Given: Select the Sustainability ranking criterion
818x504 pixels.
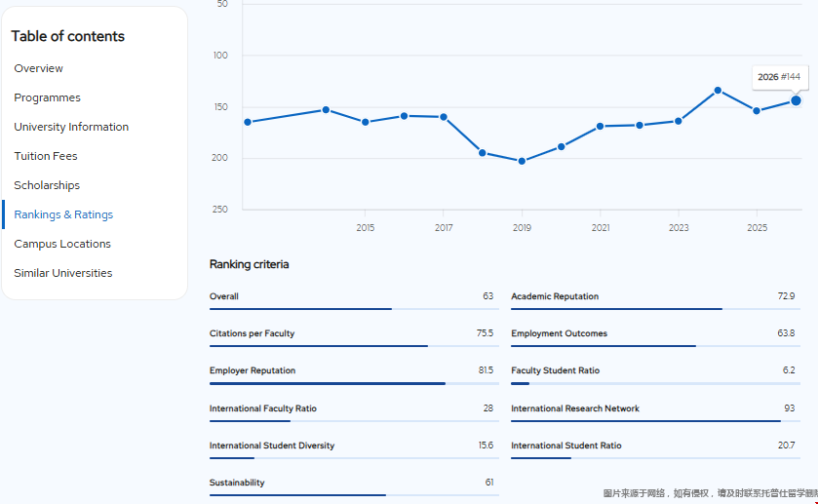Looking at the screenshot, I should pyautogui.click(x=237, y=483).
